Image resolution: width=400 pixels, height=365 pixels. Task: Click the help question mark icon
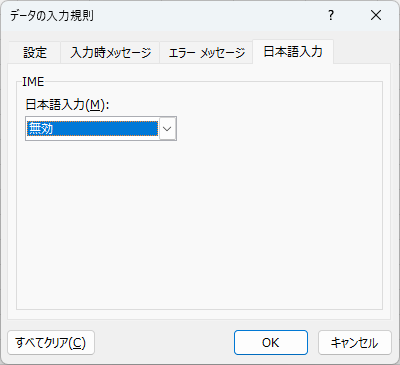(x=331, y=15)
